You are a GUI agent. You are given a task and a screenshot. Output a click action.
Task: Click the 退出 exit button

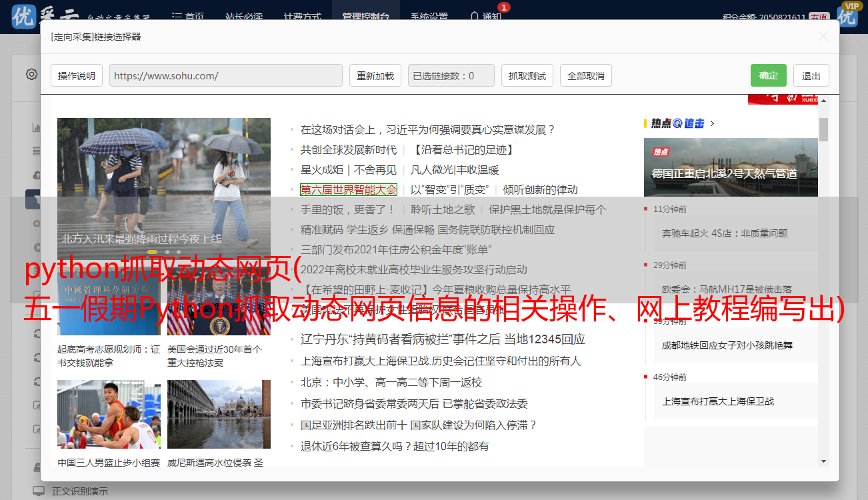point(811,75)
